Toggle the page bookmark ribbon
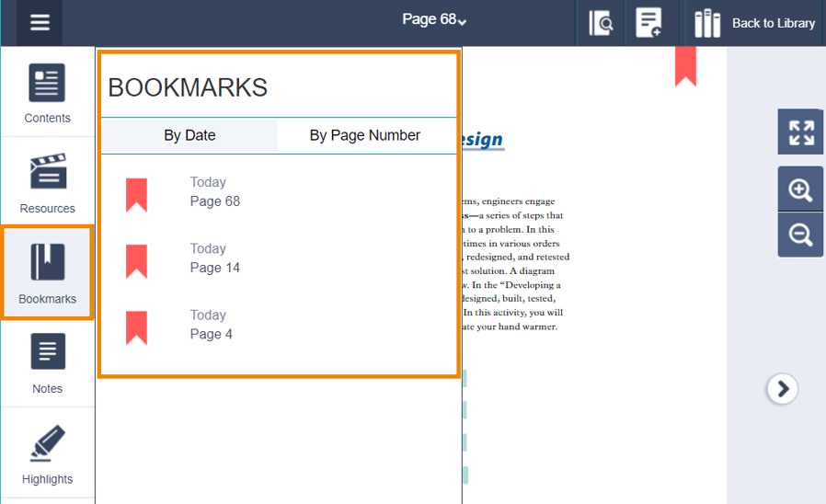Screen dimensions: 826x504 pos(685,66)
